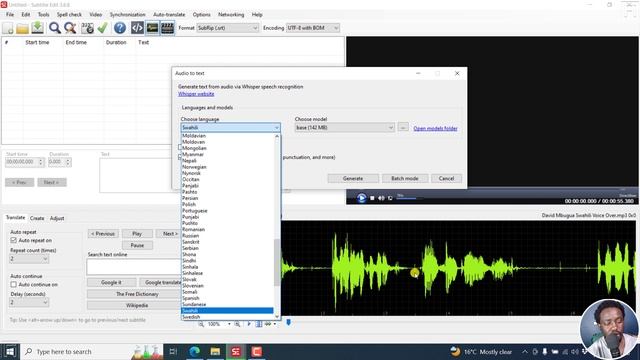The image size is (640, 360).
Task: Click the waveform position blue marker
Action: coord(288,323)
